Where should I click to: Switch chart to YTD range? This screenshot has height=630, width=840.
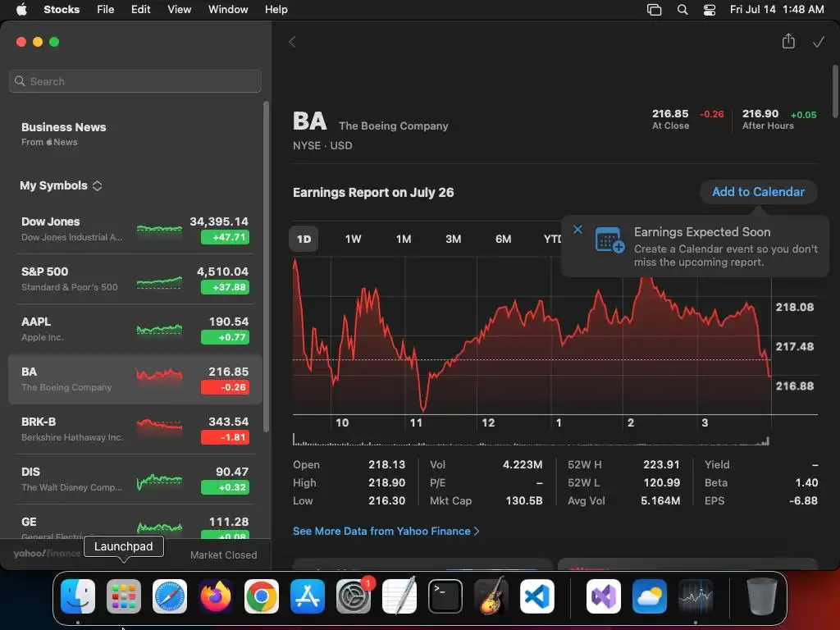[x=552, y=239]
